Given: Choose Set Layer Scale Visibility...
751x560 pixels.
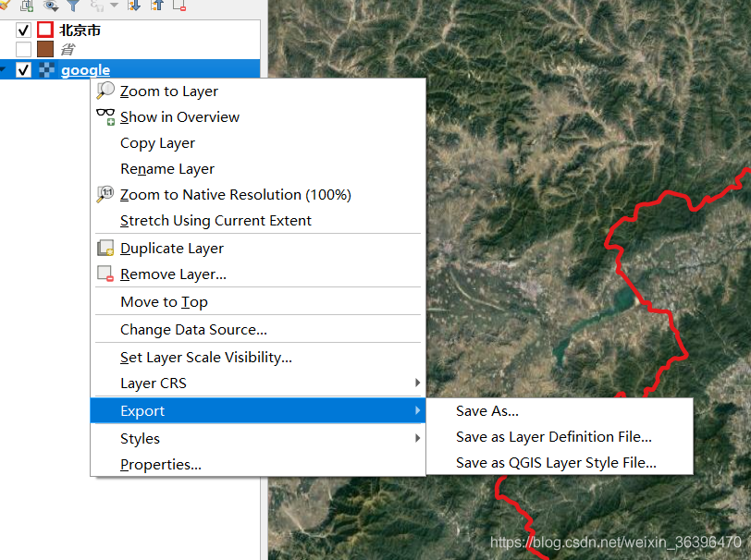Looking at the screenshot, I should pos(206,358).
